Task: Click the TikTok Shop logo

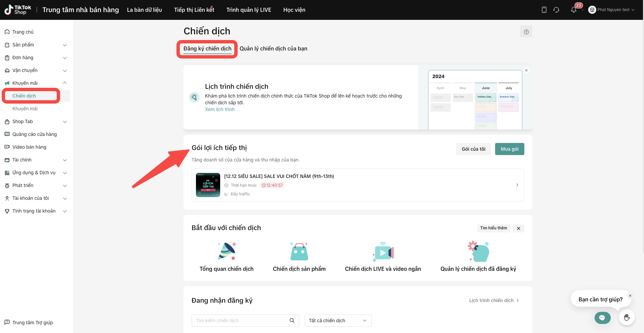Action: pos(18,10)
